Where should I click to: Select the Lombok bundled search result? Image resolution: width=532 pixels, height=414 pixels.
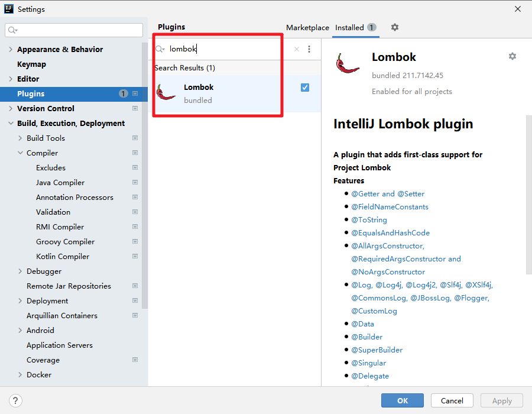click(x=235, y=93)
